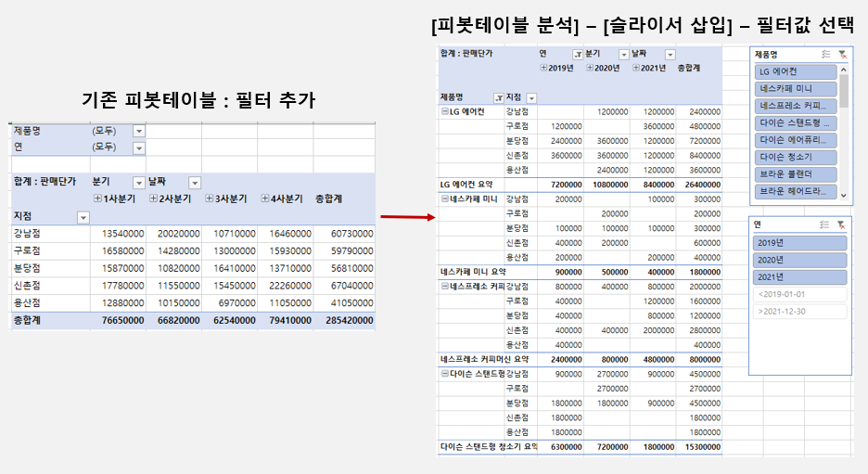The width and height of the screenshot is (868, 474).
Task: Open 지점 dropdown in left pivot table
Action: (x=83, y=218)
